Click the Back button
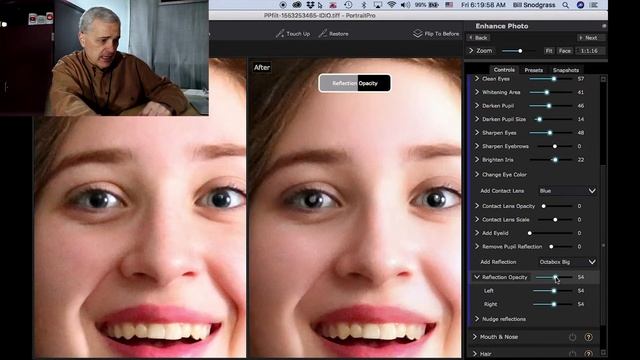 click(x=478, y=38)
